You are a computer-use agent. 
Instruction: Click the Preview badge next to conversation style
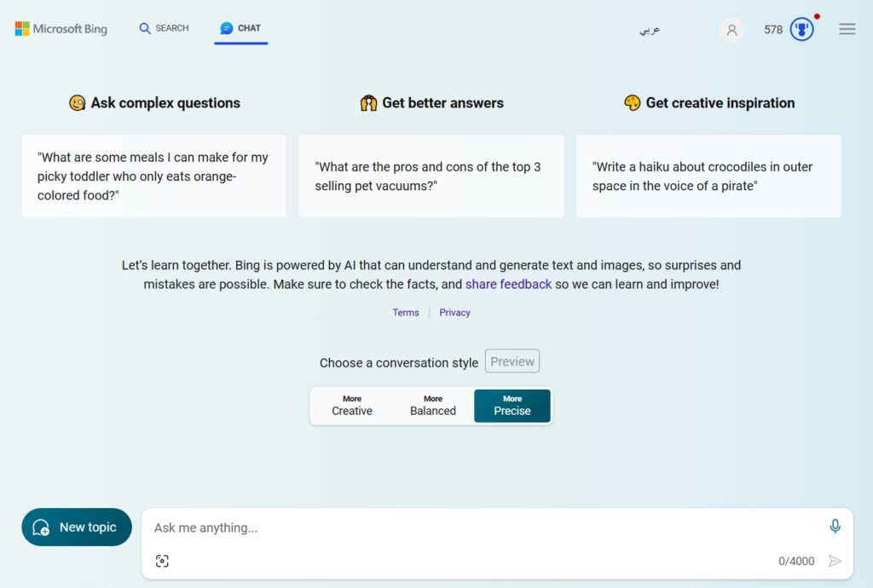(512, 361)
